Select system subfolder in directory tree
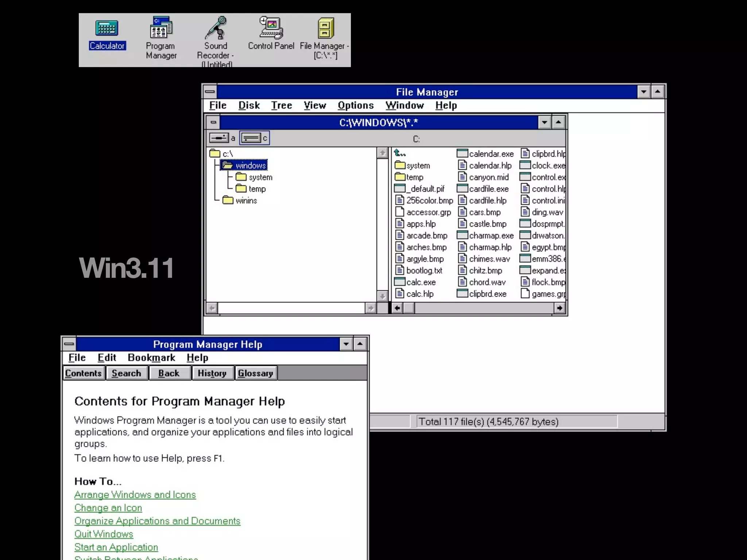 tap(254, 177)
